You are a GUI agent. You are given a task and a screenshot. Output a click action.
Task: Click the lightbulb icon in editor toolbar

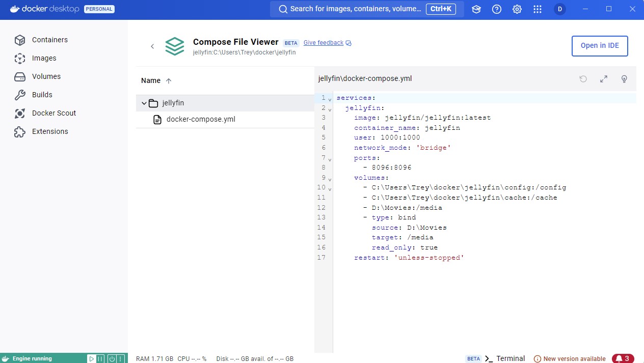point(624,79)
